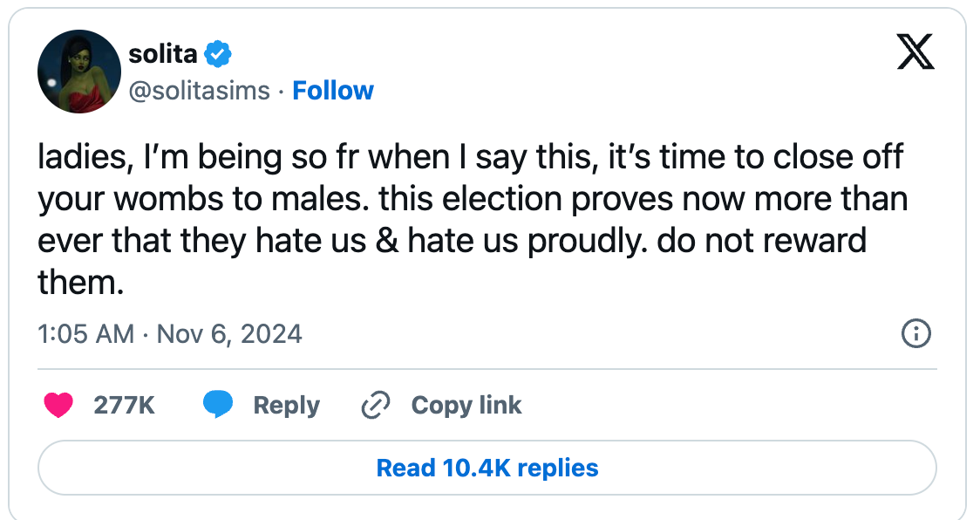Like the tweet with the heart icon
This screenshot has height=520, width=980.
pyautogui.click(x=58, y=405)
